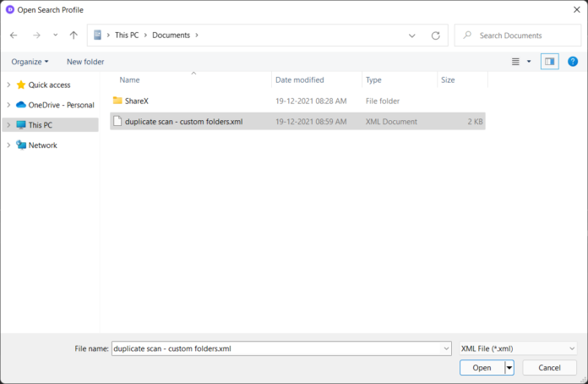The width and height of the screenshot is (588, 384).
Task: Open the 'XML File (*.xml)' type dropdown
Action: 518,348
